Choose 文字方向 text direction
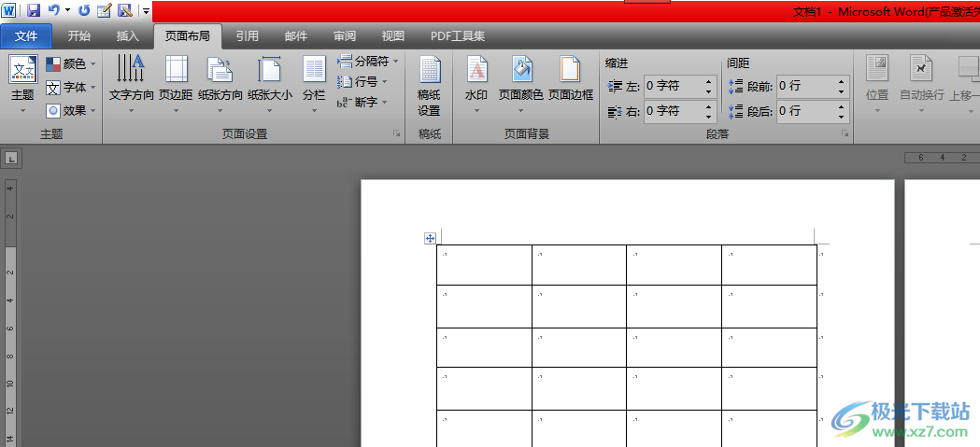The width and height of the screenshot is (980, 447). tap(131, 84)
